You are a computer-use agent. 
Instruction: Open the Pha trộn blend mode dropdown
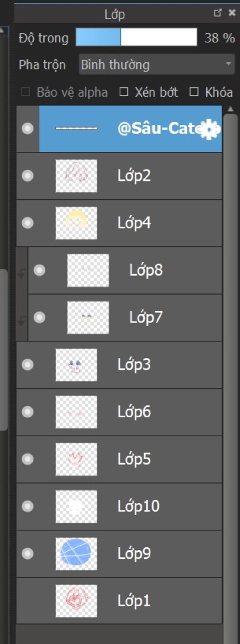click(157, 65)
